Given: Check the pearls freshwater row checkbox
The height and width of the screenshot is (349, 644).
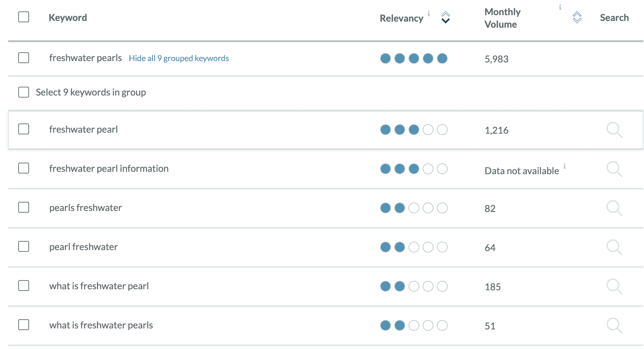Looking at the screenshot, I should (x=24, y=207).
